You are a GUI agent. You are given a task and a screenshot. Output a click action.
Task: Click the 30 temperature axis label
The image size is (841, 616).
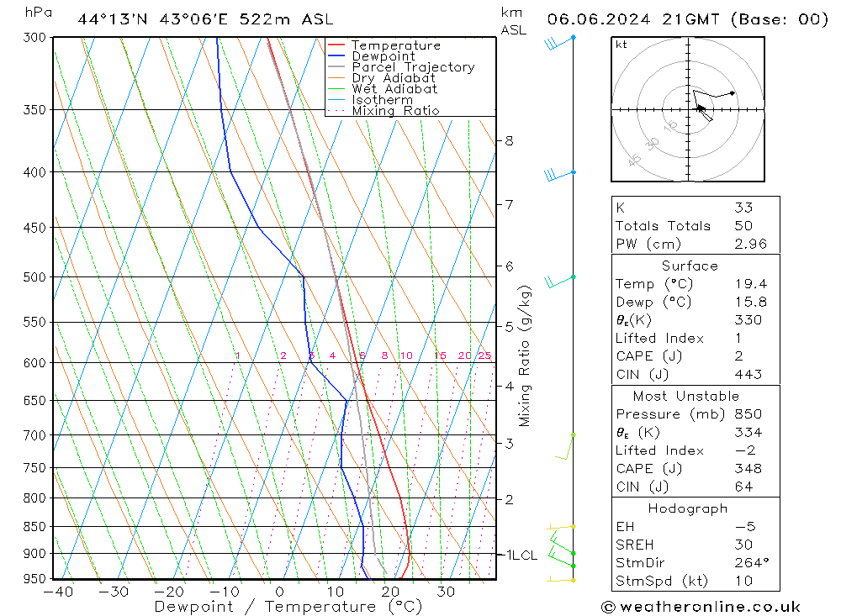point(446,592)
